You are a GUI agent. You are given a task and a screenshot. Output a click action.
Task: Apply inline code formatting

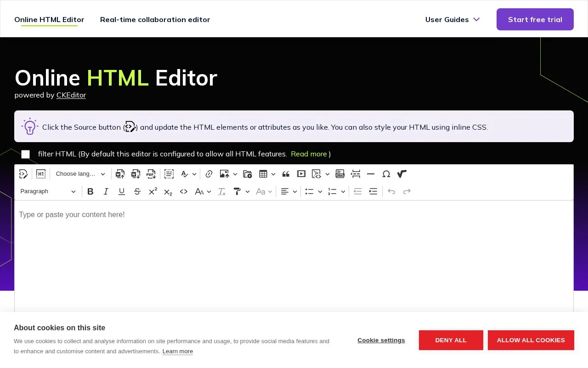coord(184,191)
